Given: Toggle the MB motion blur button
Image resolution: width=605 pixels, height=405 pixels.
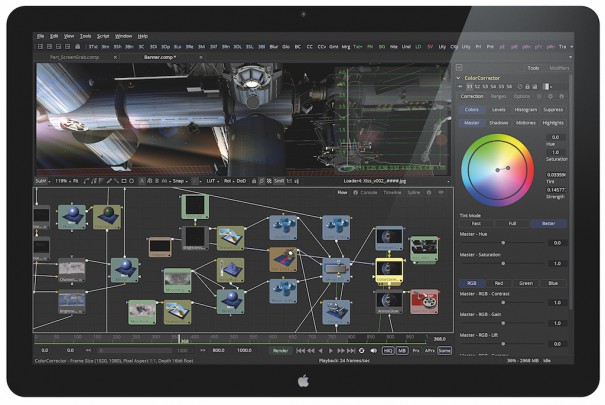Looking at the screenshot, I should coord(401,351).
